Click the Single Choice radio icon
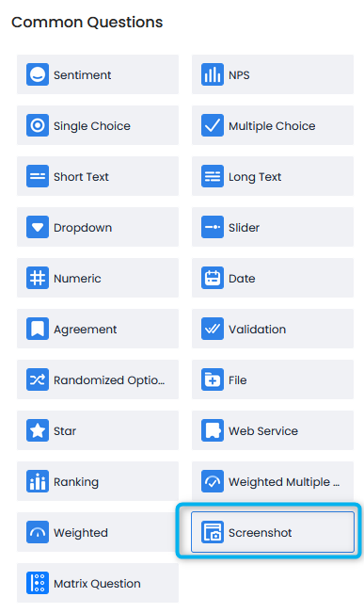Image resolution: width=364 pixels, height=613 pixels. click(38, 125)
